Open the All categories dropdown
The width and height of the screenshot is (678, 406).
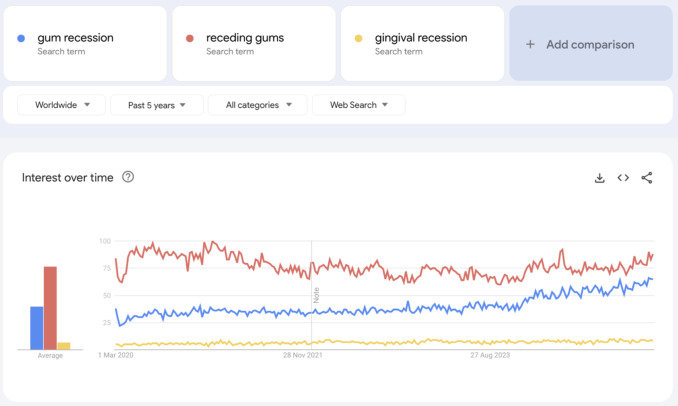258,105
